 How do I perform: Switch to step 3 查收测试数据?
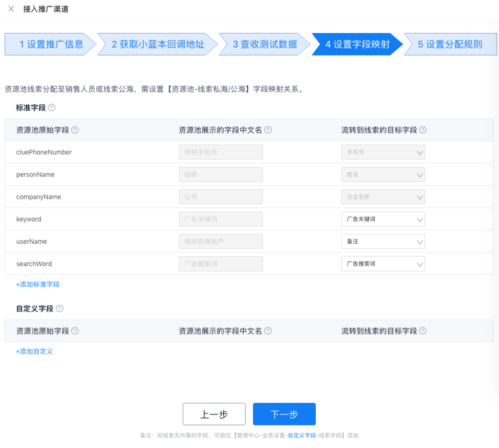(x=264, y=44)
